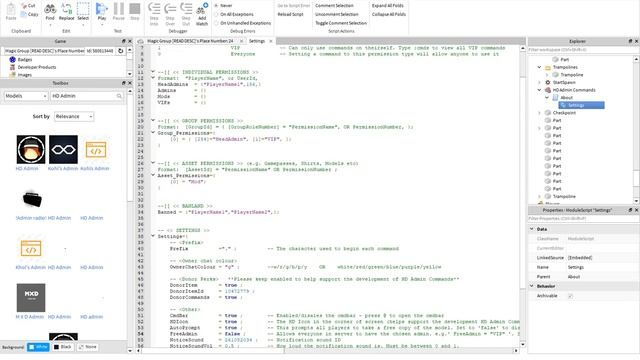This screenshot has height=360, width=640.
Task: Select the M X D Admin thumbnail
Action: click(31, 298)
